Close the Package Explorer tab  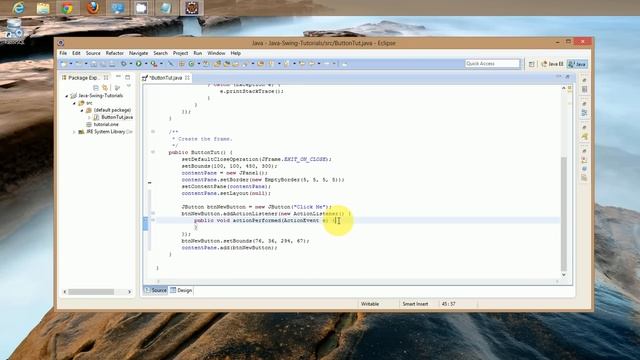[106, 78]
